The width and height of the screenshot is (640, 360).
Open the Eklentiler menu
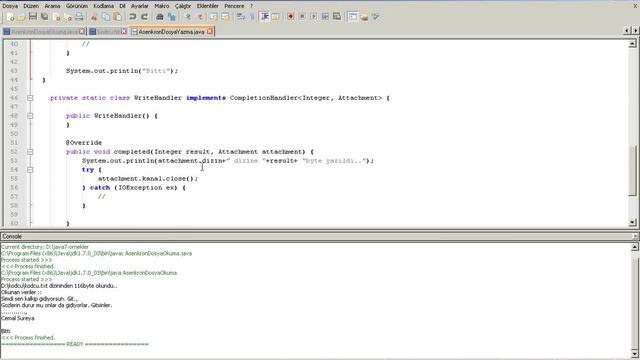click(208, 6)
